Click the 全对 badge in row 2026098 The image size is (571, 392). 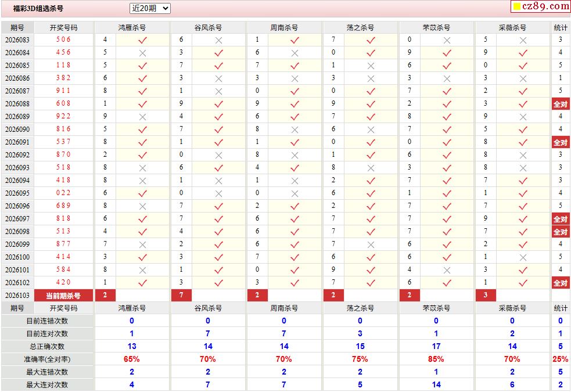coord(561,232)
